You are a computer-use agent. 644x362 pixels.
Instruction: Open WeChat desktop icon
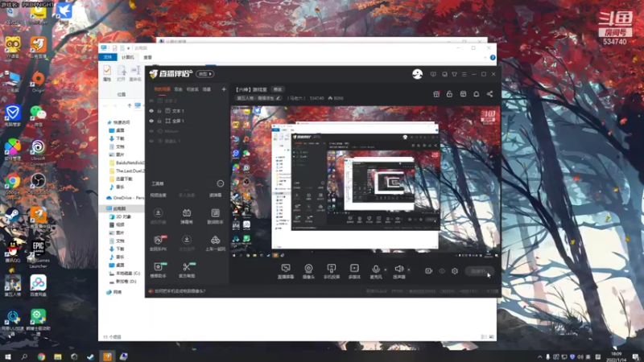(x=38, y=116)
